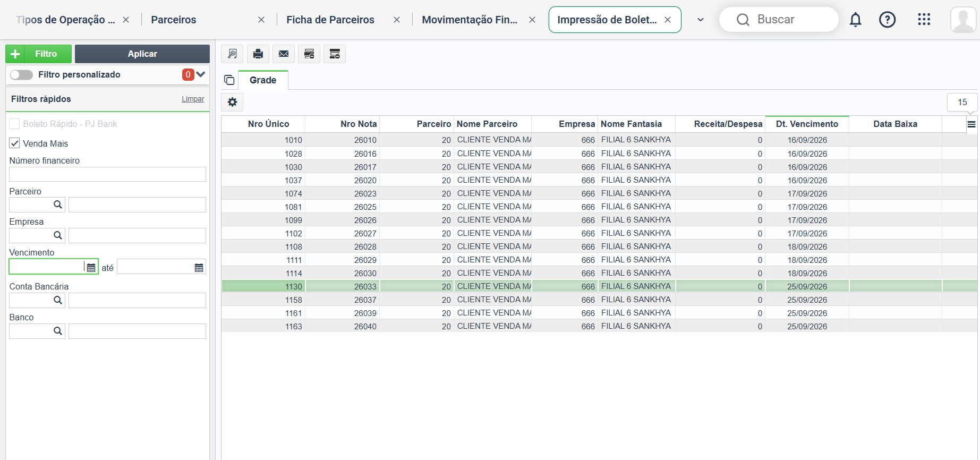Expand the Filtro personalizado chevron

(x=201, y=74)
